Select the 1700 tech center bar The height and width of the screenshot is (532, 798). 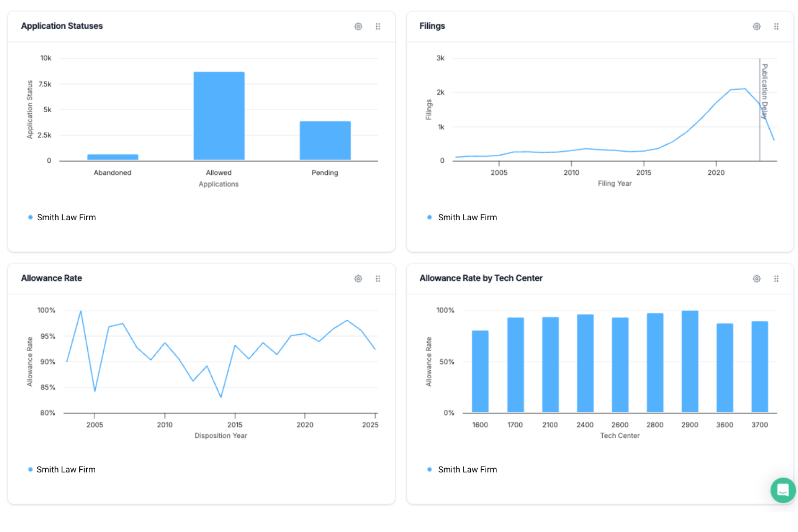pyautogui.click(x=516, y=365)
